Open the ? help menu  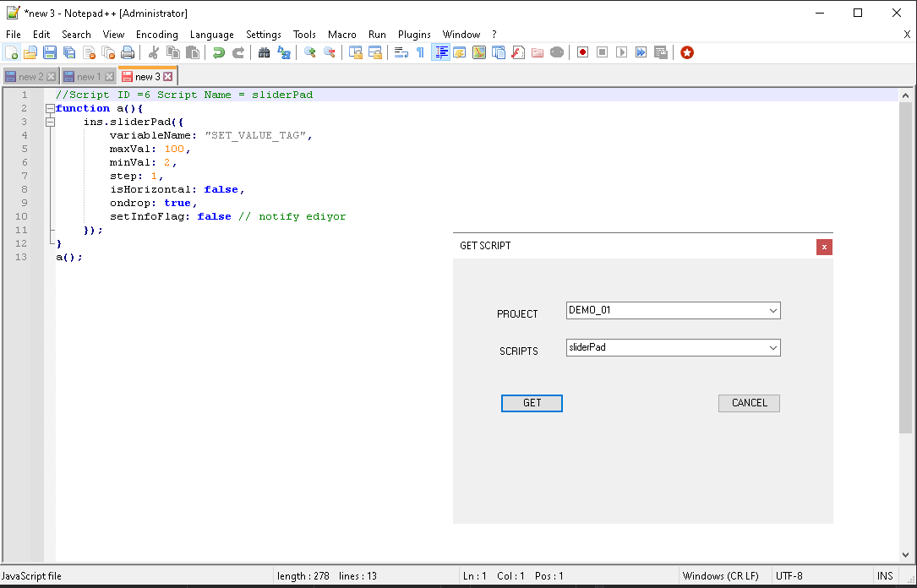point(494,35)
